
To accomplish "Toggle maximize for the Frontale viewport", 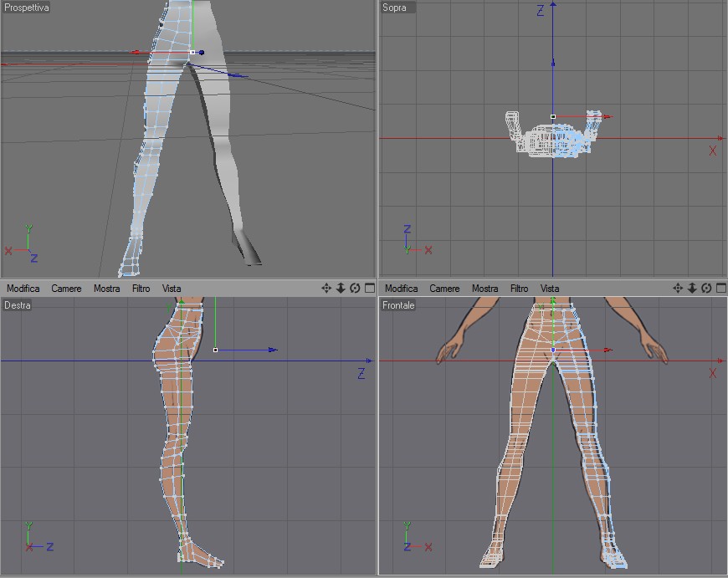I will point(720,288).
